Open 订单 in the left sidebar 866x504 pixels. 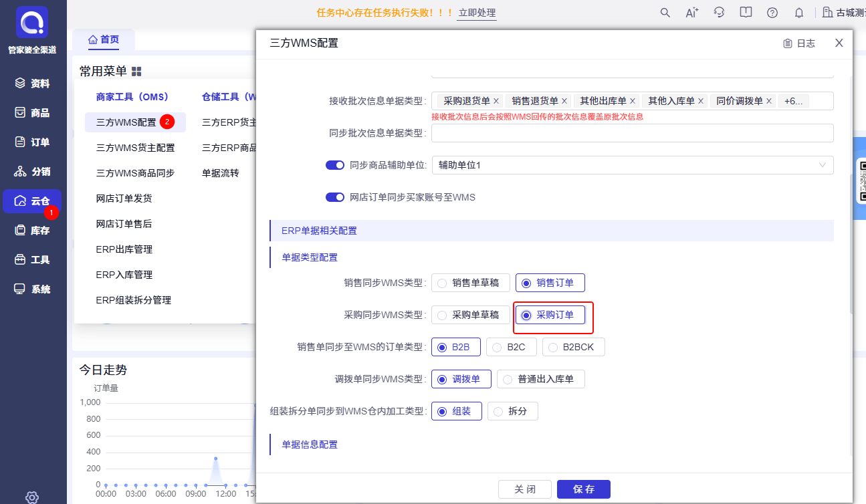33,142
